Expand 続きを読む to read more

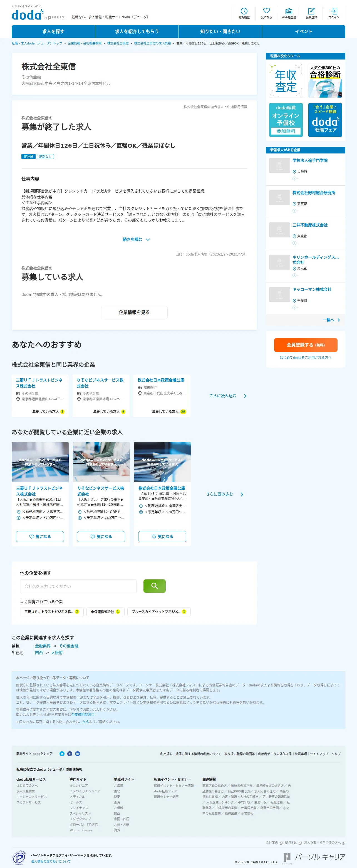pyautogui.click(x=136, y=240)
